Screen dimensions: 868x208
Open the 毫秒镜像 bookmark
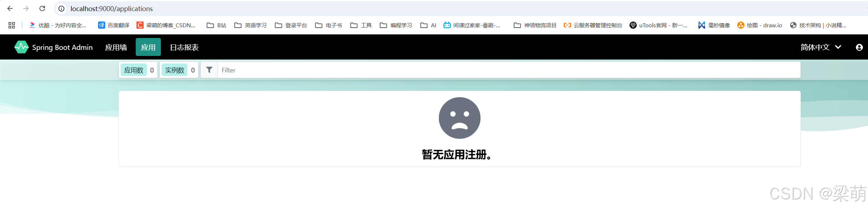coord(714,25)
